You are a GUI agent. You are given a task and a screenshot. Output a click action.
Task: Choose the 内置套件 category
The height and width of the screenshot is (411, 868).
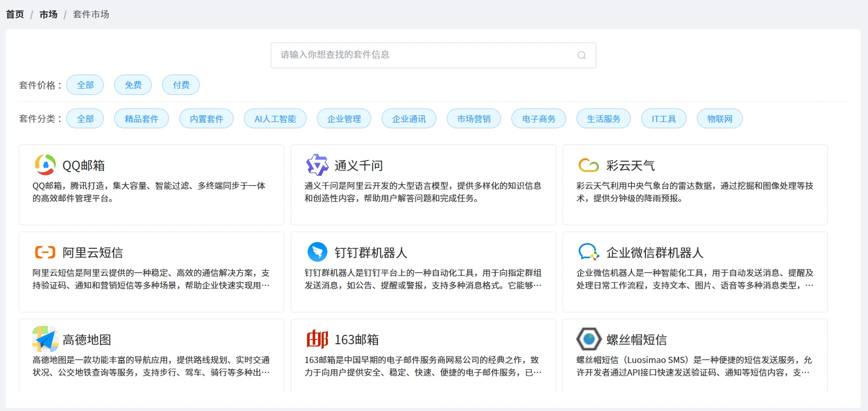[x=206, y=119]
